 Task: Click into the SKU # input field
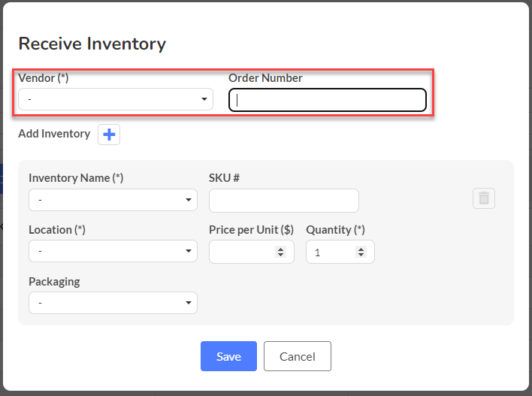(284, 201)
